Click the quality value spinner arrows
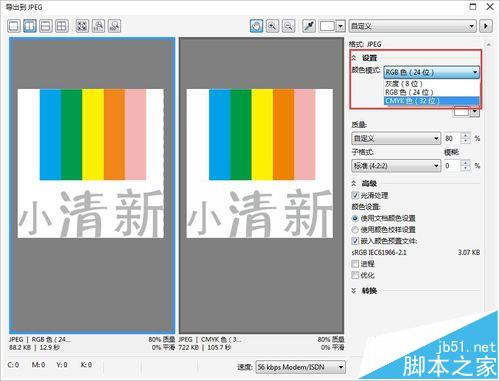This screenshot has width=500, height=381. pos(465,138)
